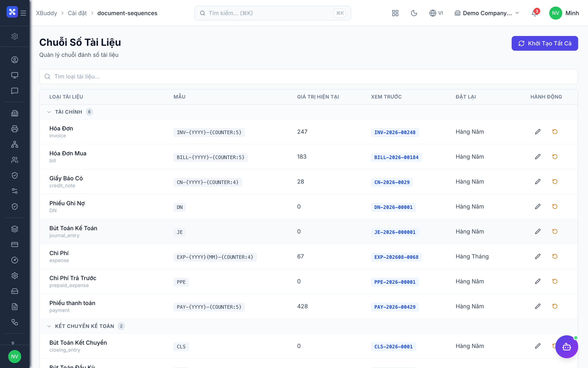Click the Hàng Tháng reset value
The width and height of the screenshot is (588, 368).
click(472, 257)
